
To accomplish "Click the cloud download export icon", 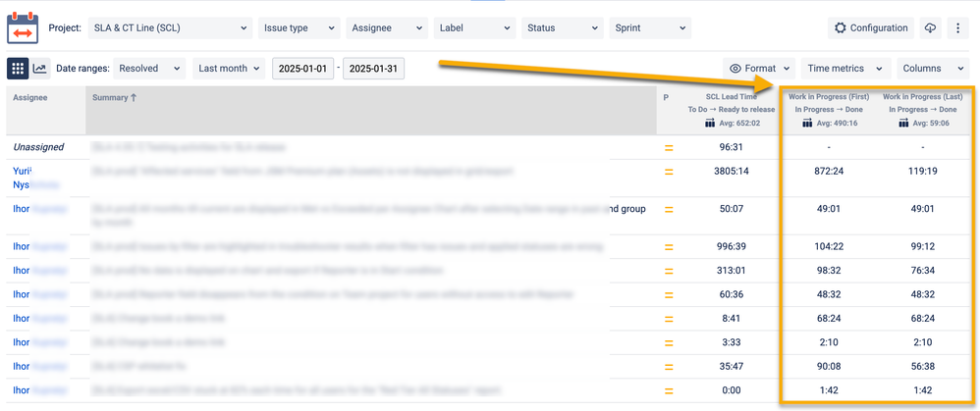I will point(931,28).
